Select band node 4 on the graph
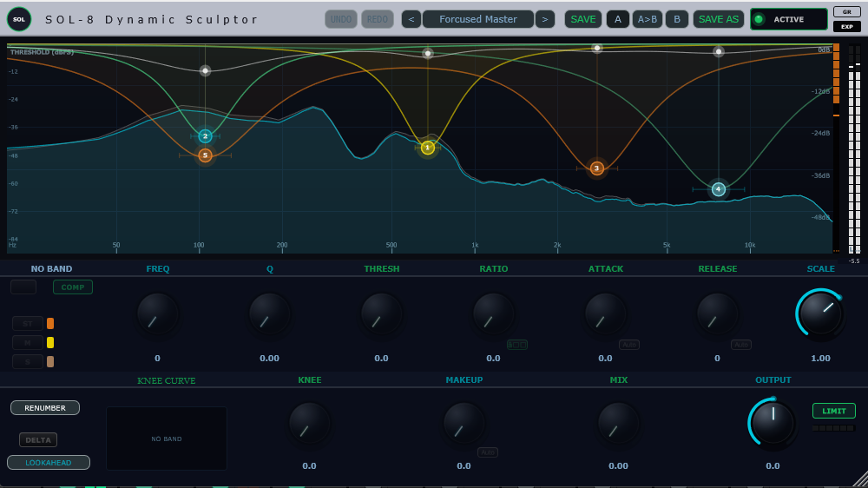This screenshot has height=488, width=868. pyautogui.click(x=719, y=189)
